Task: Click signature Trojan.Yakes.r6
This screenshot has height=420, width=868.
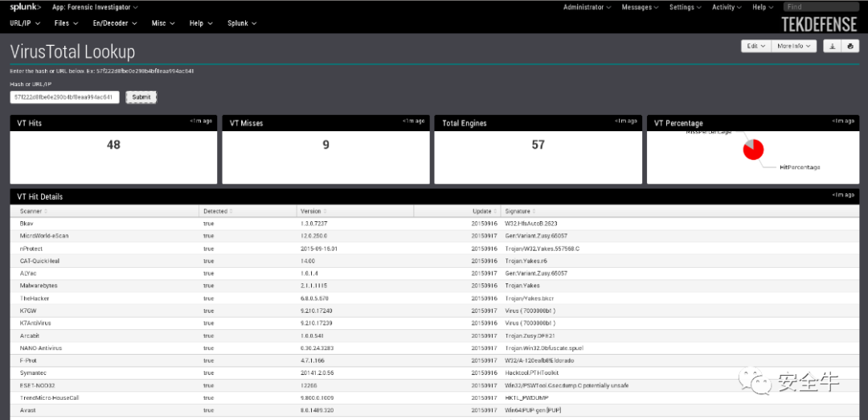Action: point(526,261)
